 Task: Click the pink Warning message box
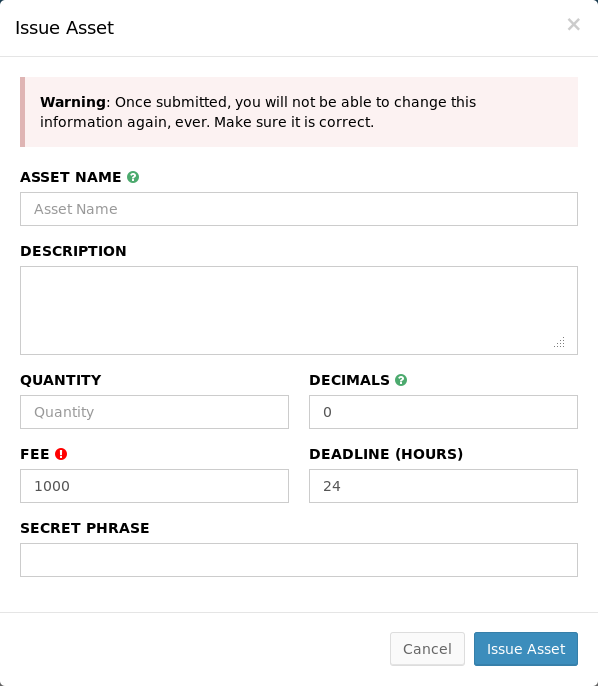299,112
